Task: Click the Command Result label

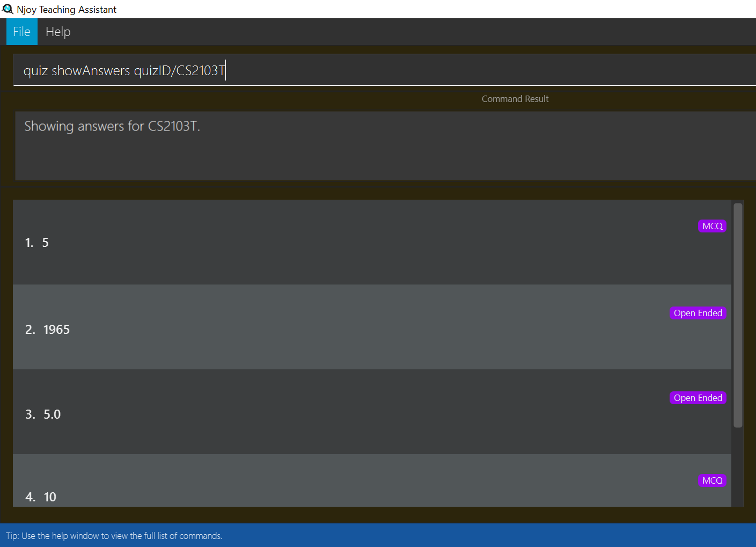Action: (x=515, y=99)
